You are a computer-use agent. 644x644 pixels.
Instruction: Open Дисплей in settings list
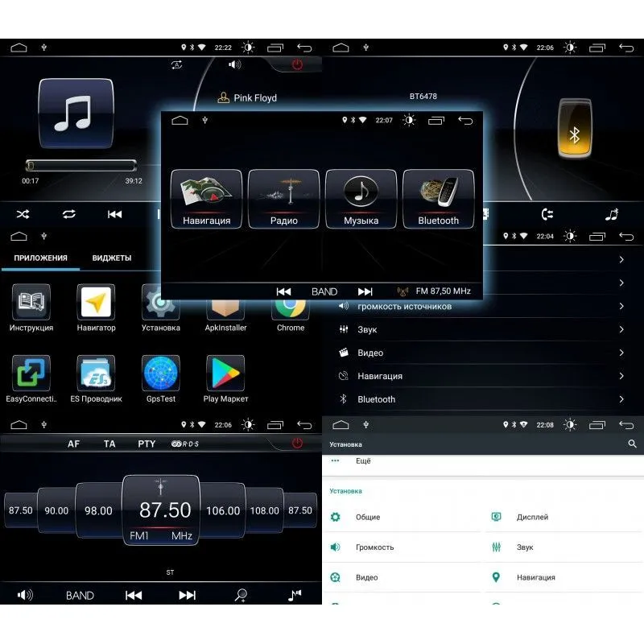(x=531, y=517)
